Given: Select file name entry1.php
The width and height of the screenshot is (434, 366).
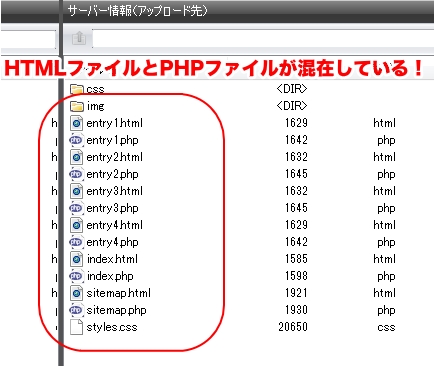Looking at the screenshot, I should click(112, 140).
